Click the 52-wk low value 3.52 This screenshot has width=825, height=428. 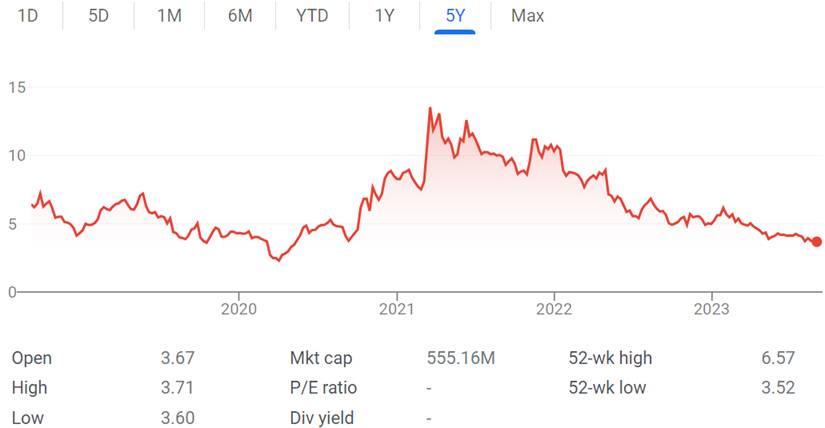(778, 387)
